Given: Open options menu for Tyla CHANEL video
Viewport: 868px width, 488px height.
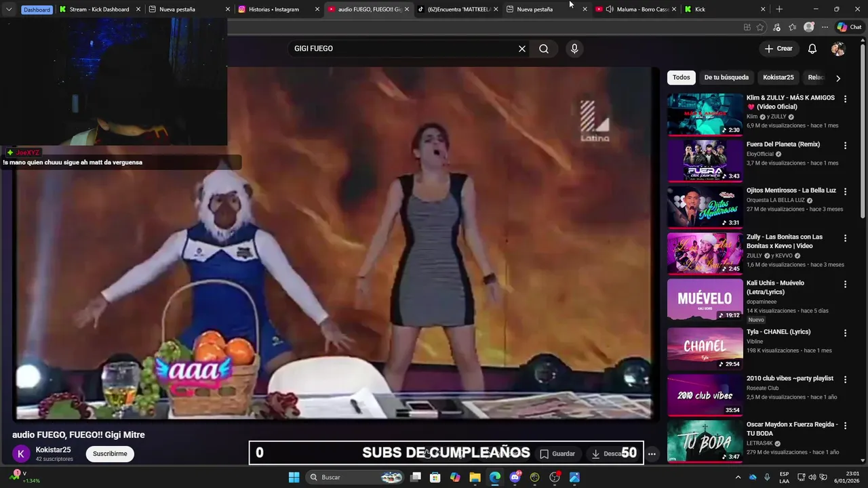Looking at the screenshot, I should click(845, 333).
